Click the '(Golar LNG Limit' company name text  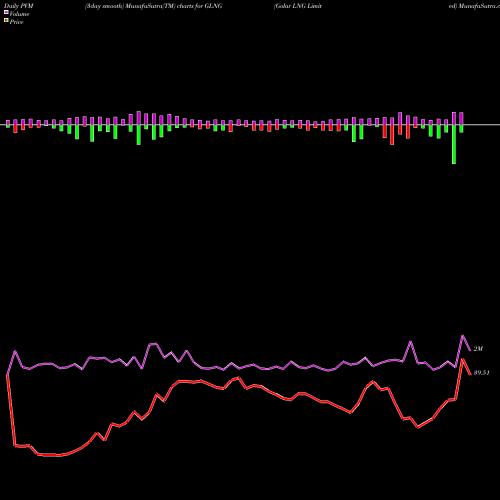click(x=298, y=6)
